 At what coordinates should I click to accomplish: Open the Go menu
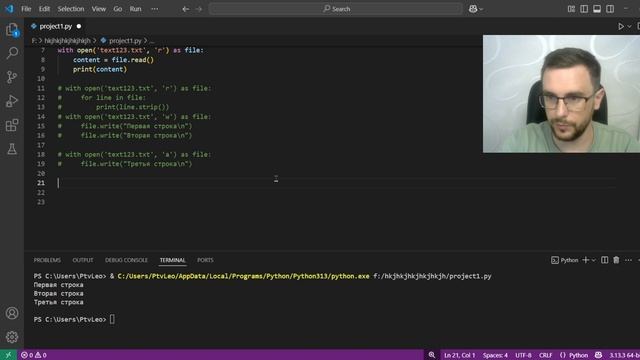tap(118, 9)
